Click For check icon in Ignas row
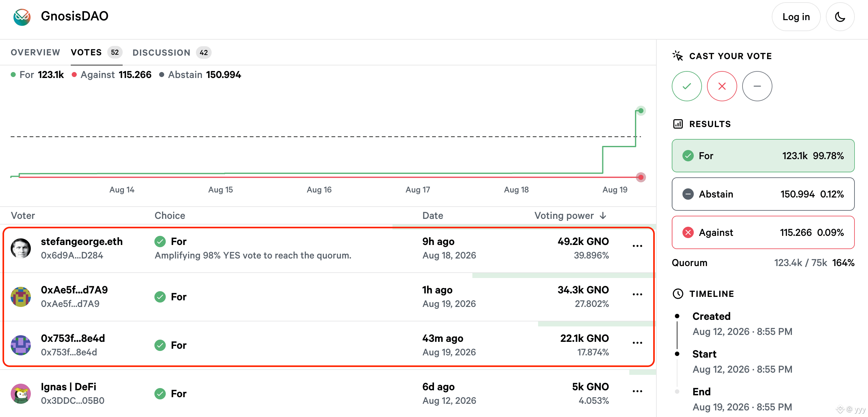The image size is (868, 417). 160,393
